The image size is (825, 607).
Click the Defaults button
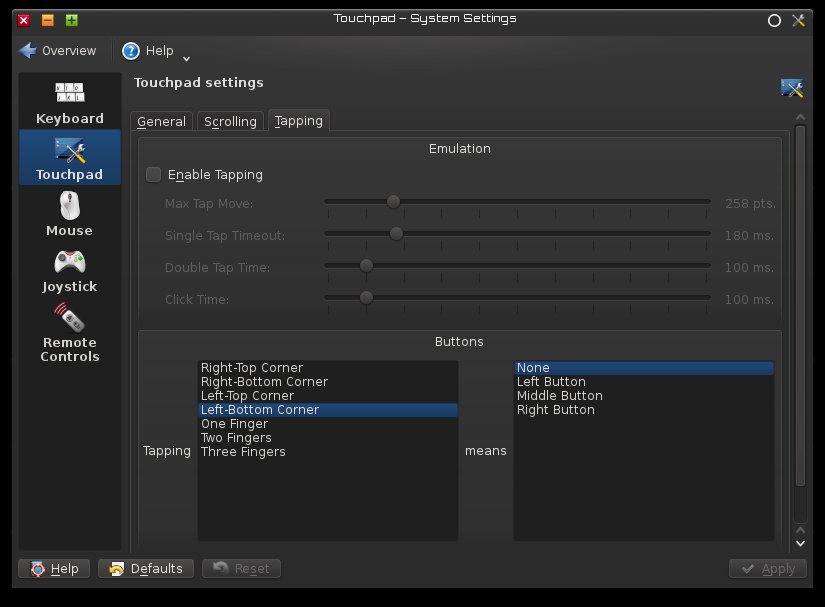tap(147, 569)
